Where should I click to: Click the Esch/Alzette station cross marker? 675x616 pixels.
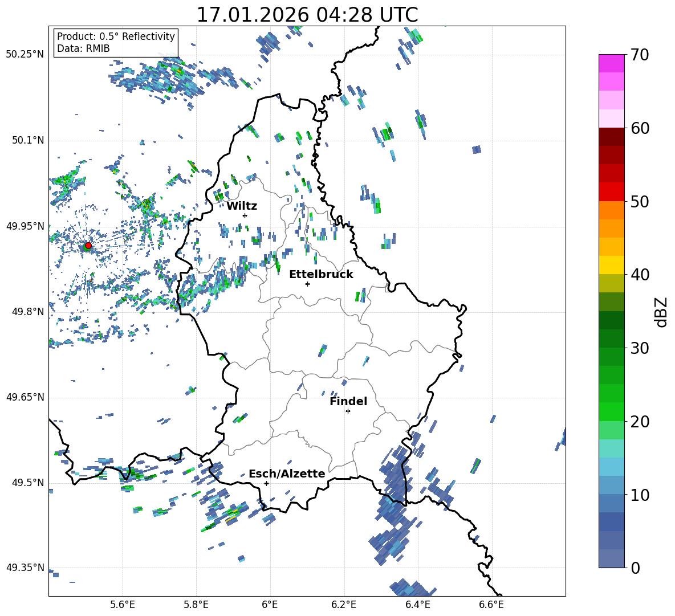point(266,483)
